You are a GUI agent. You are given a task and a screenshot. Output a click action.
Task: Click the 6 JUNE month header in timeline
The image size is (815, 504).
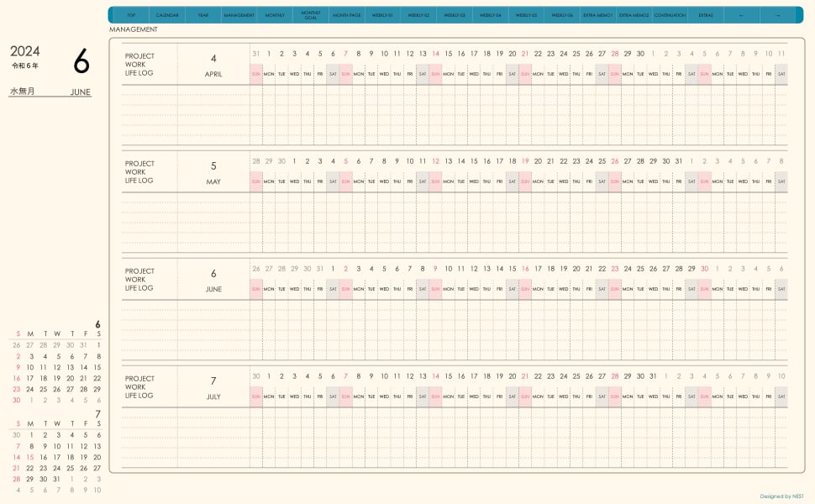pyautogui.click(x=213, y=281)
